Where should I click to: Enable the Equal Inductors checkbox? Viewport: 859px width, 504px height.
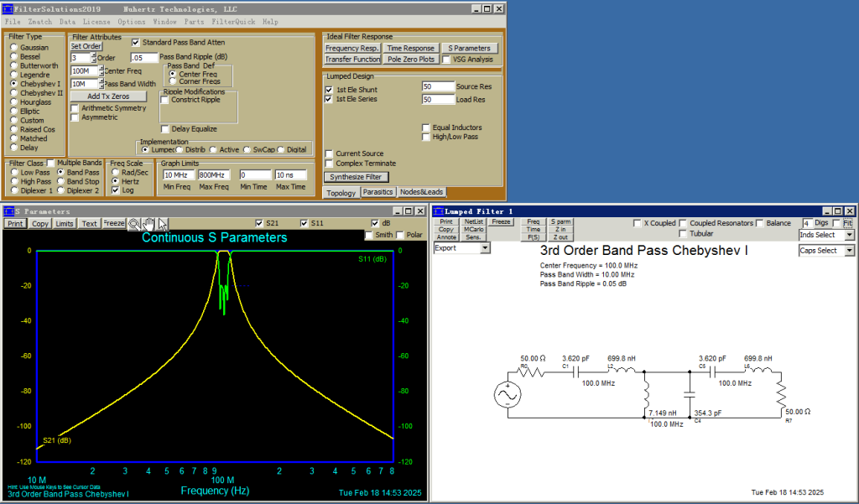(425, 127)
